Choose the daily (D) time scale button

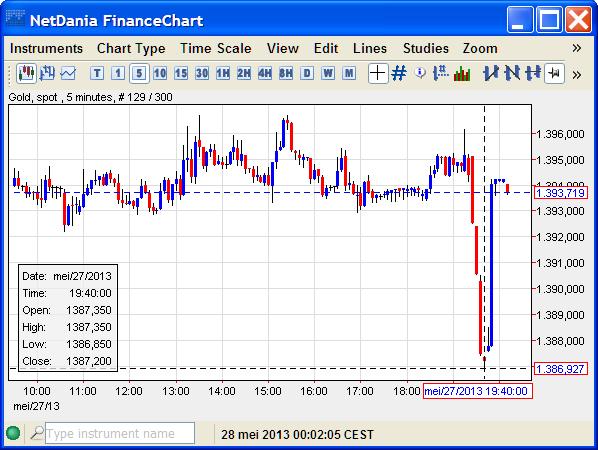coord(307,73)
